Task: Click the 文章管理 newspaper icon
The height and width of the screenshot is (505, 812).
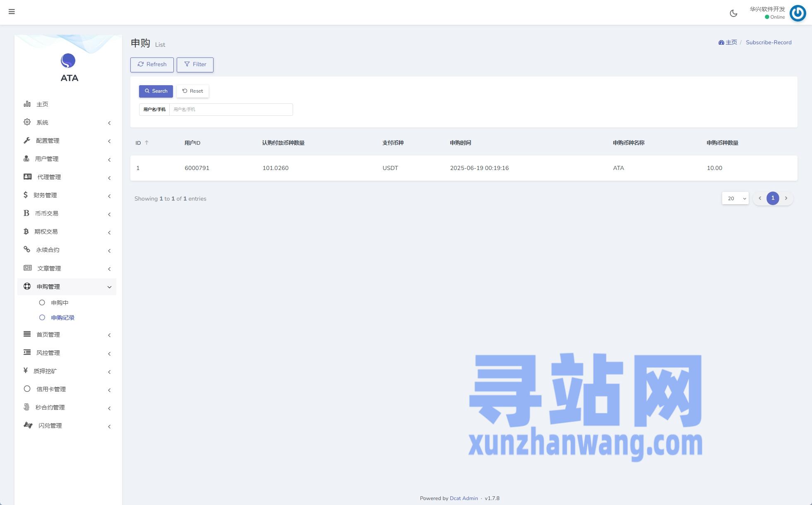Action: tap(28, 268)
